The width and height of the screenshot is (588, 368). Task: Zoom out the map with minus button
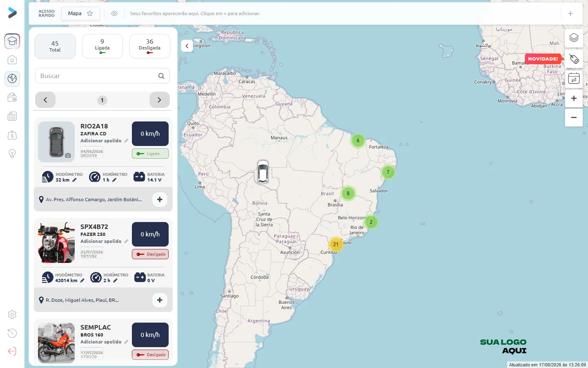click(574, 117)
